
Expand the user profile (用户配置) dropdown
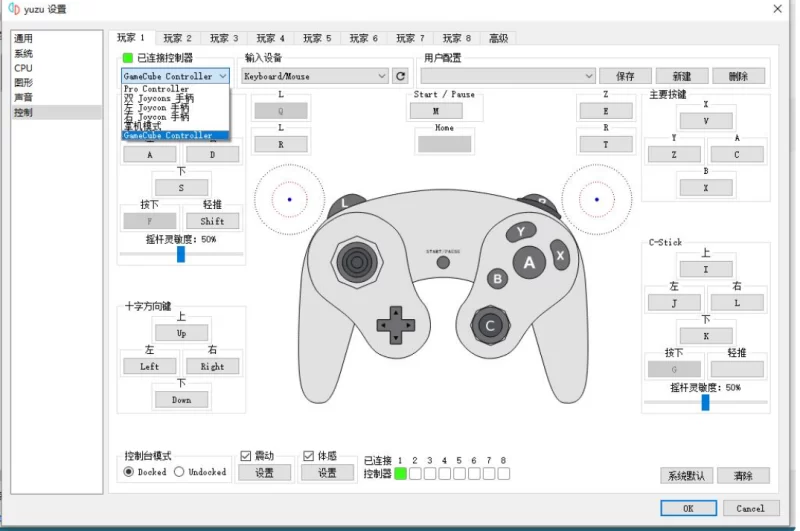pos(508,76)
